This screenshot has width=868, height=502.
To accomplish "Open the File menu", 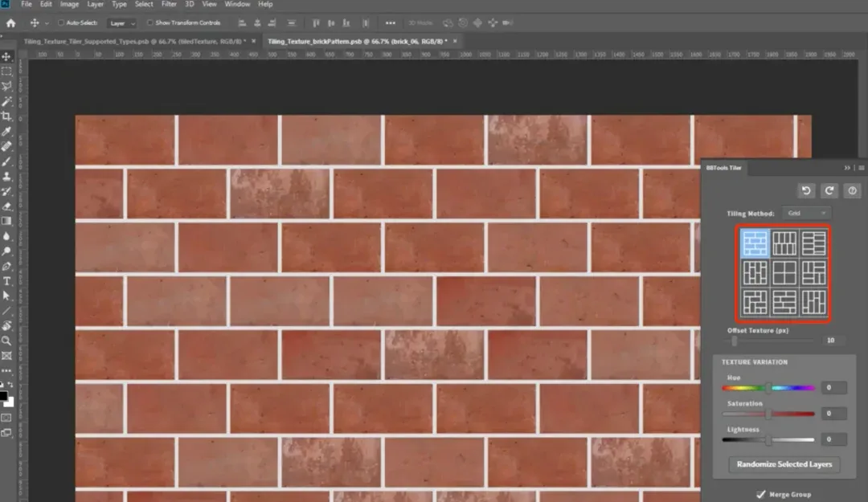I will tap(26, 4).
